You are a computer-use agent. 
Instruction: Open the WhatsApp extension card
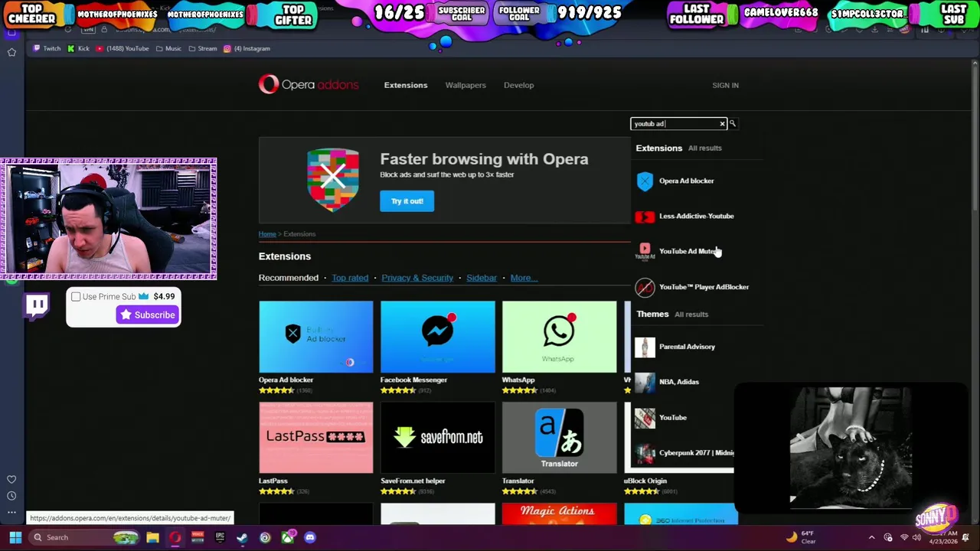tap(559, 347)
